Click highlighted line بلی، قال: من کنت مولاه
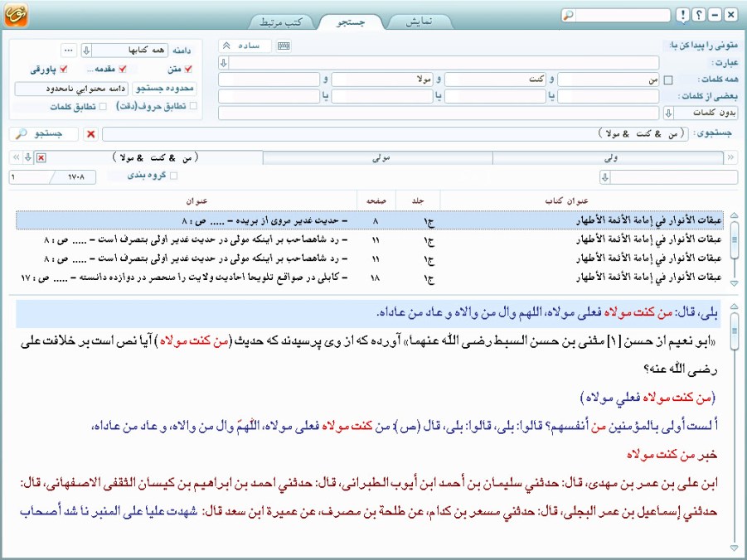Viewport: 747px width, 560px height. 368,313
